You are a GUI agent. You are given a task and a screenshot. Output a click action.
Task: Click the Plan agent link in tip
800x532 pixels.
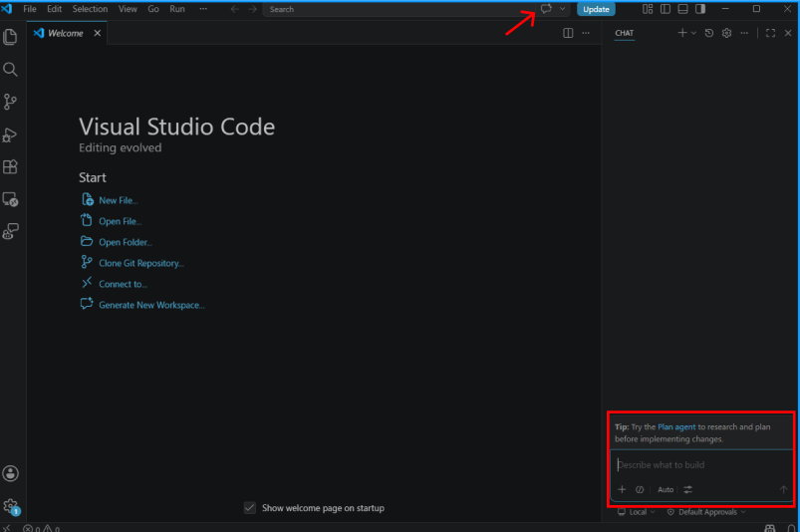[676, 427]
